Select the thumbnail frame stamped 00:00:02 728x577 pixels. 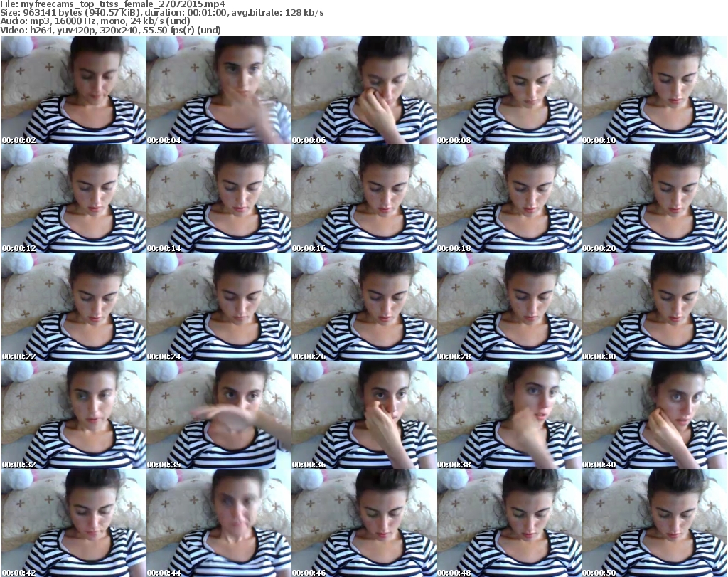(x=74, y=90)
